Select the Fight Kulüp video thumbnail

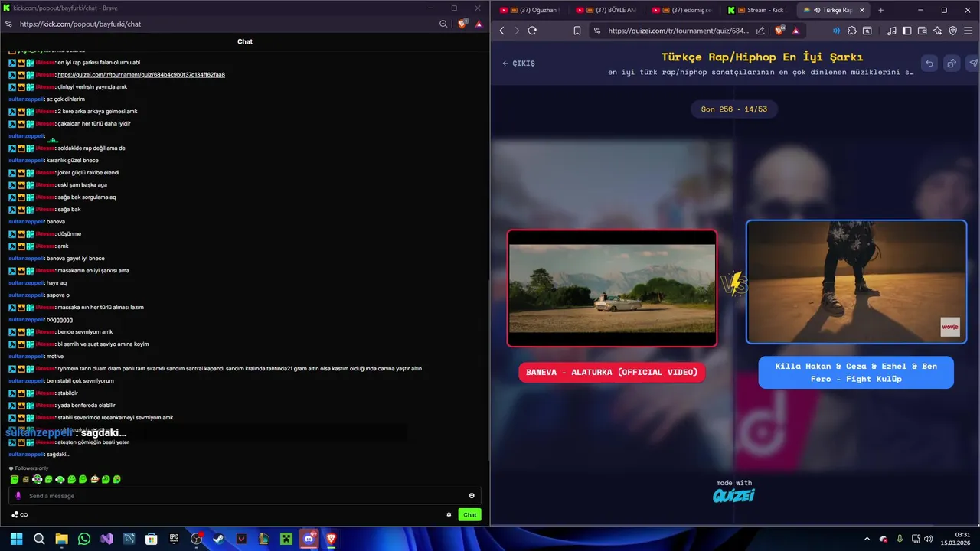856,282
